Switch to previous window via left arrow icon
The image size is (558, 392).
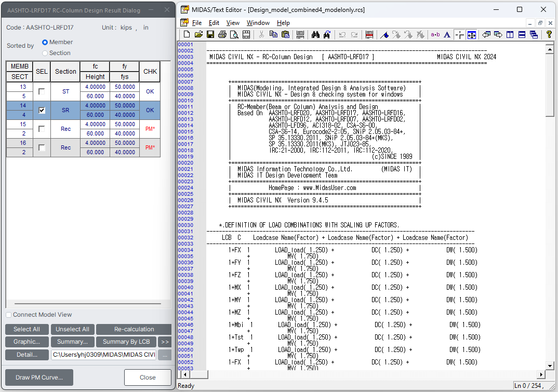click(486, 34)
